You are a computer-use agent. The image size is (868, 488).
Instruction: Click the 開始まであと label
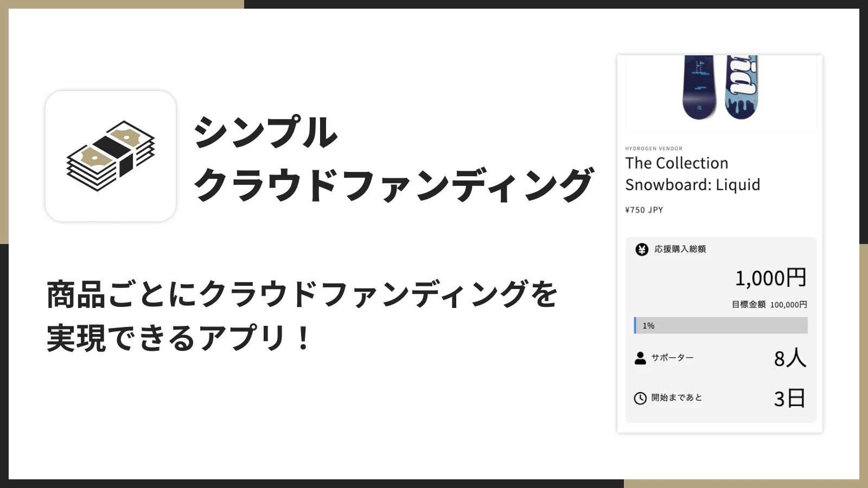click(x=676, y=398)
